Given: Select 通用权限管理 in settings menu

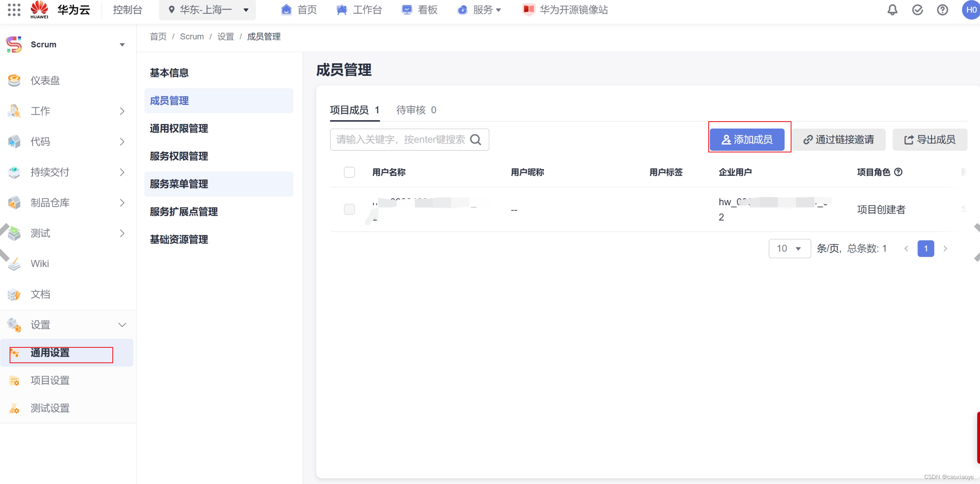Looking at the screenshot, I should point(179,129).
